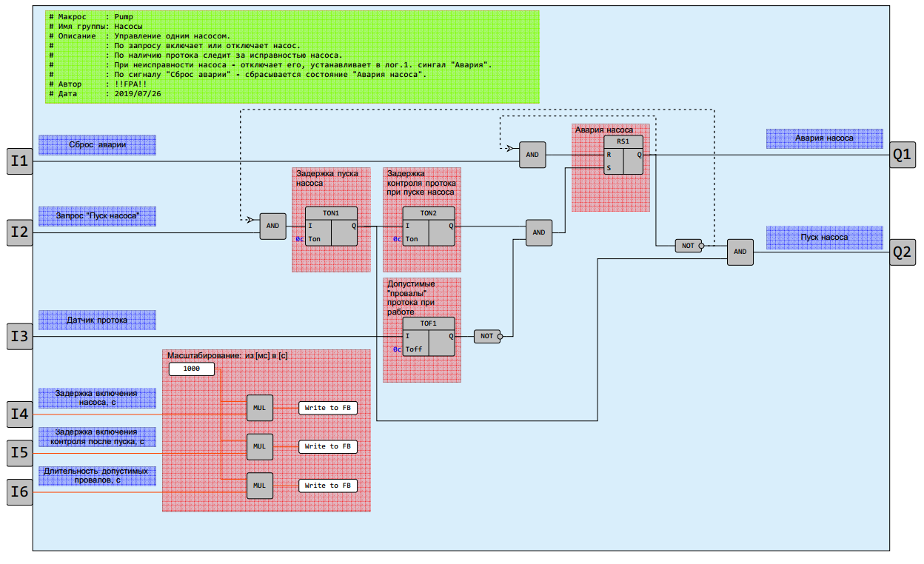Select the RS1 trigger block
Viewport: 924px width, 564px height.
tap(623, 155)
